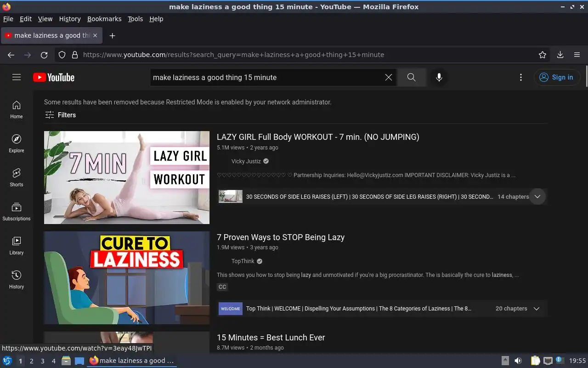Go back with Firefox back arrow

pos(11,55)
